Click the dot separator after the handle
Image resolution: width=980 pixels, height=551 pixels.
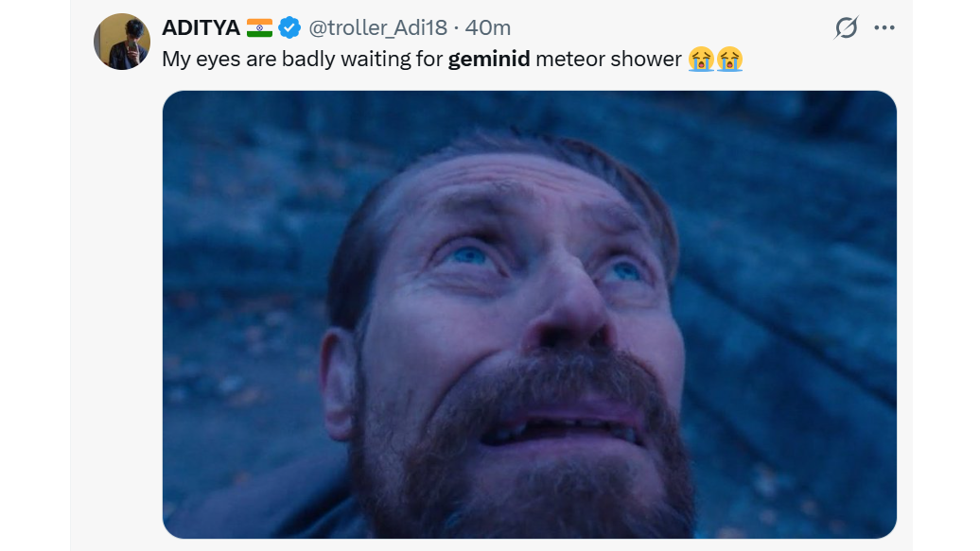click(456, 27)
